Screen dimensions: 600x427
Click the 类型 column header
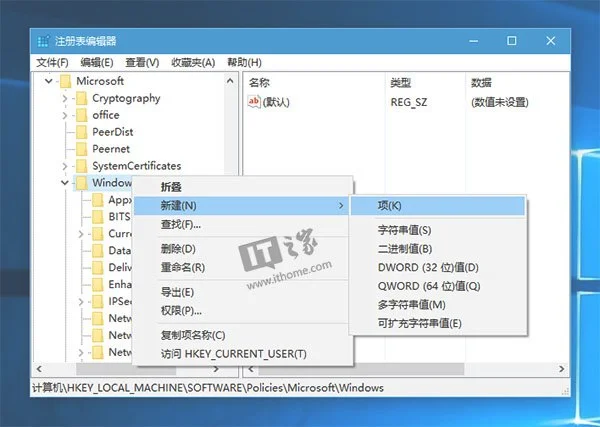tap(400, 81)
